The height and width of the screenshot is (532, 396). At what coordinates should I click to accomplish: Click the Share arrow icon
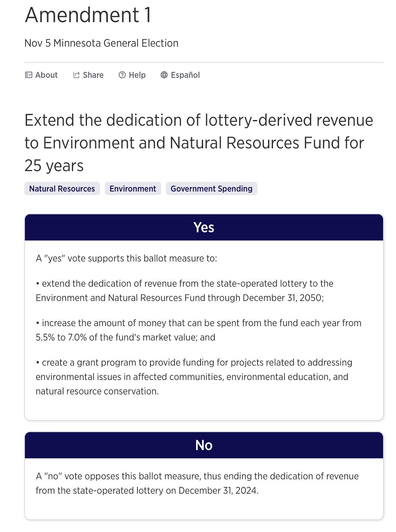(76, 75)
